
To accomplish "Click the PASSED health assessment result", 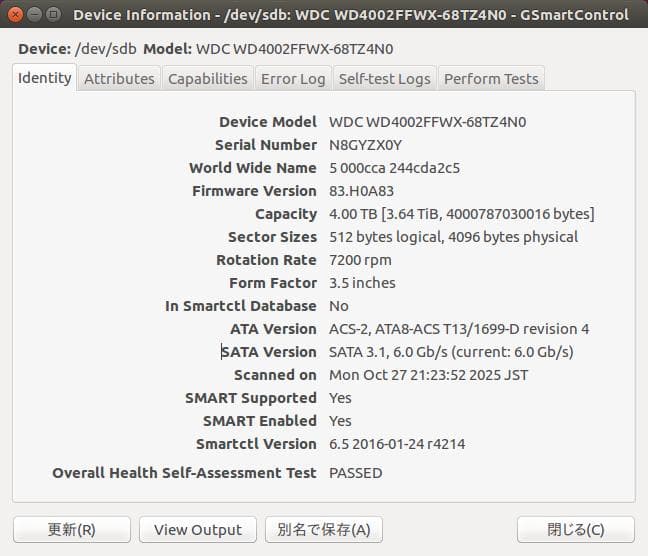I will point(355,473).
